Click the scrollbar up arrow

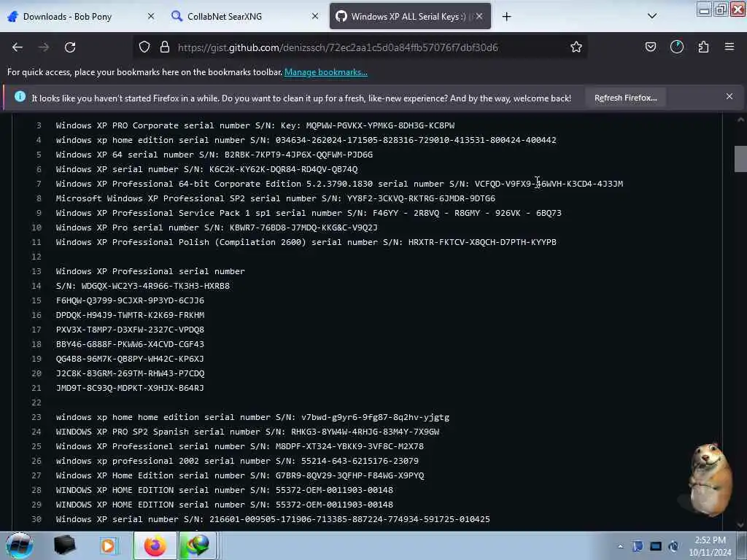[740, 120]
